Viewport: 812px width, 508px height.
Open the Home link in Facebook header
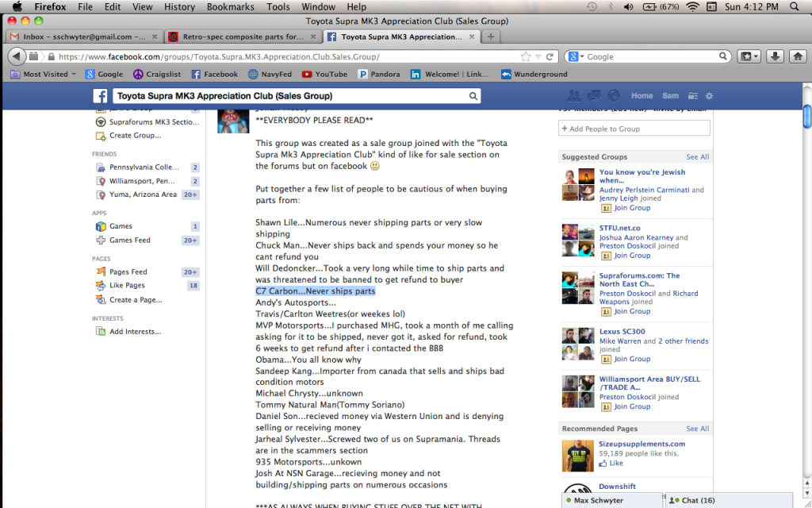tap(642, 96)
